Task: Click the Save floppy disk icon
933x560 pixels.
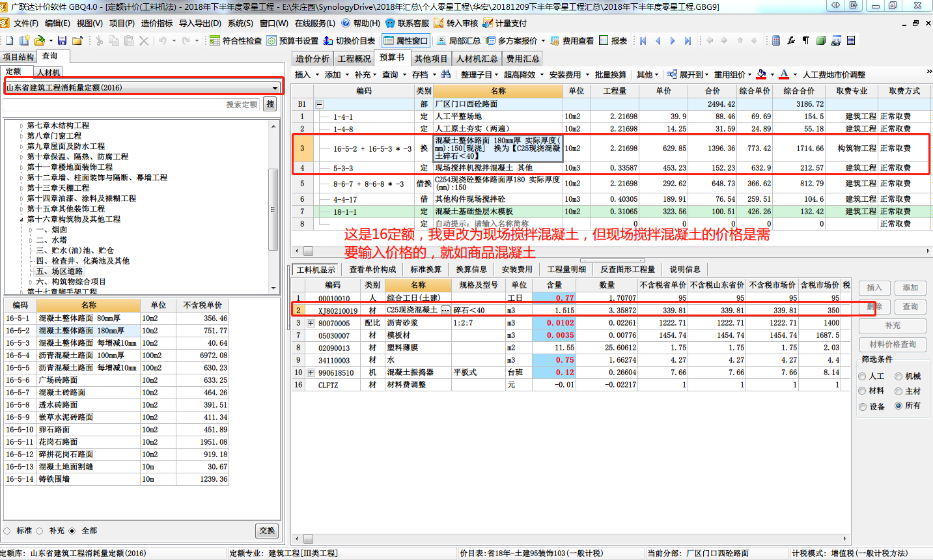Action: [x=63, y=40]
